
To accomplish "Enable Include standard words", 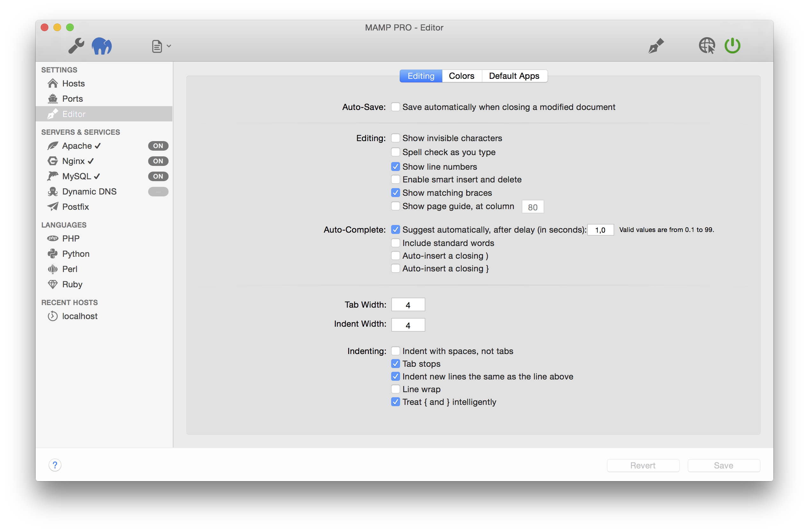I will 395,243.
